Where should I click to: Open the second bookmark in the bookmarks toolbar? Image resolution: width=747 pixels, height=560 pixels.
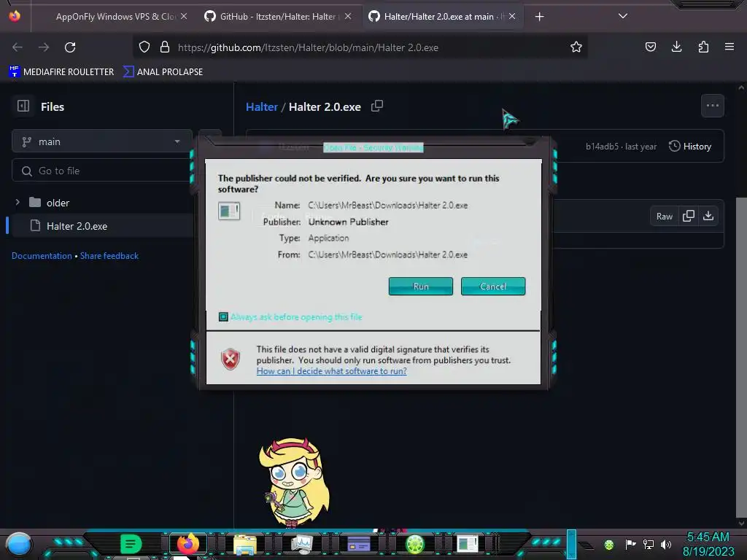[x=163, y=72]
